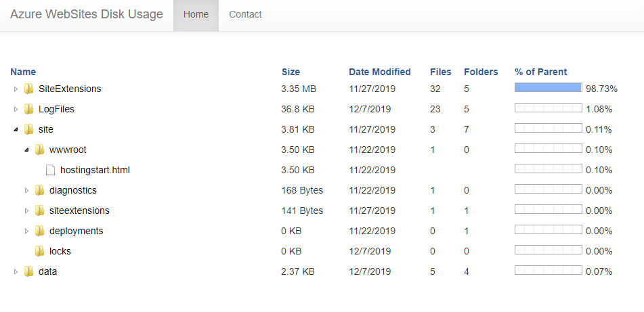
Task: Click the data folder icon
Action: click(28, 271)
